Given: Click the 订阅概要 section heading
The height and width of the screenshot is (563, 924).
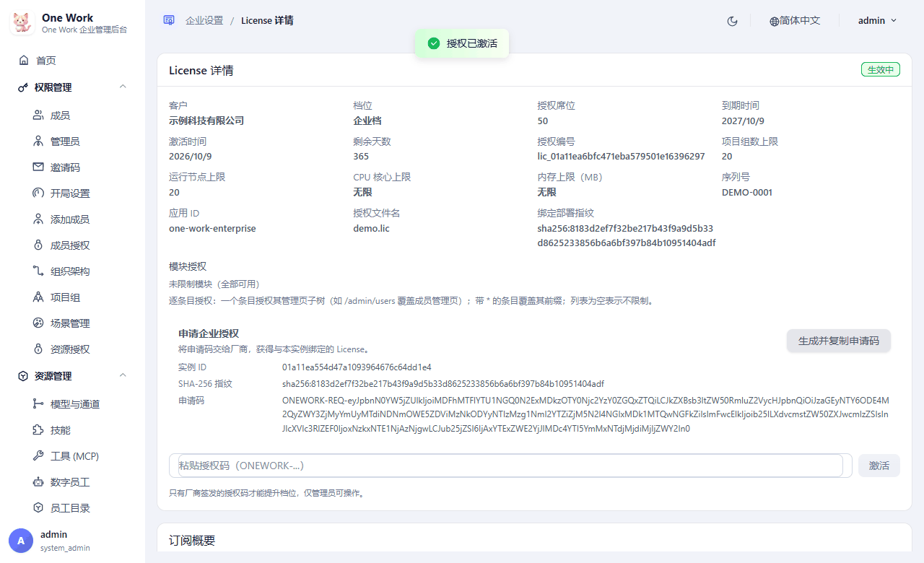Looking at the screenshot, I should [x=192, y=541].
